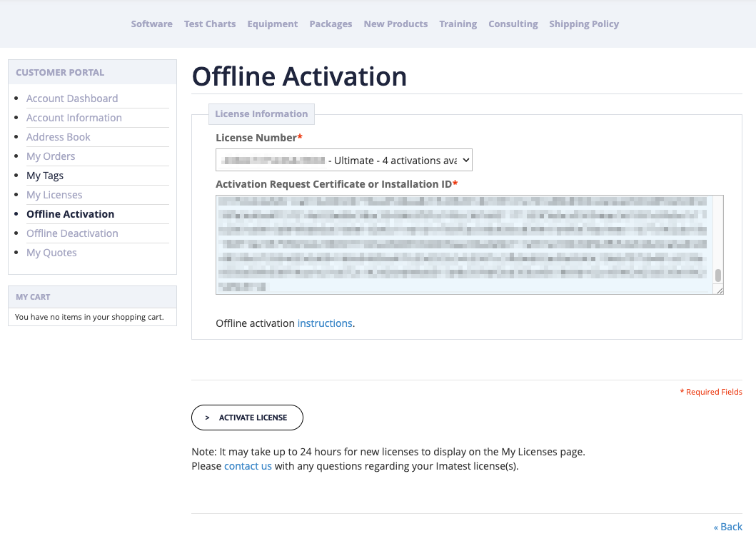Go back using the Back link
Viewport: 756px width, 541px height.
pyautogui.click(x=727, y=526)
